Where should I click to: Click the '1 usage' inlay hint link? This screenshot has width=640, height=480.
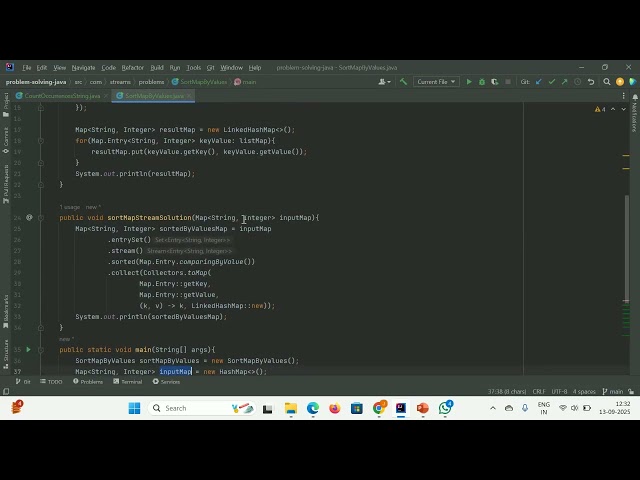(69, 207)
